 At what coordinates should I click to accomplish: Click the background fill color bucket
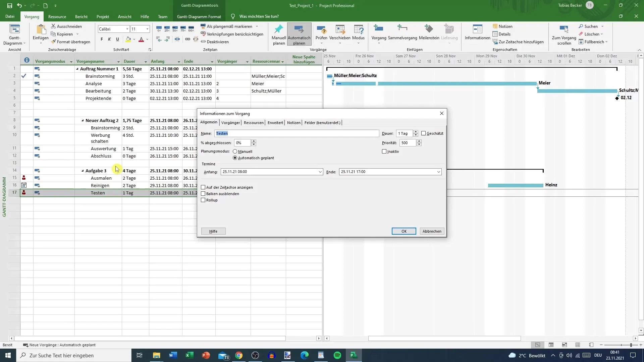click(128, 39)
